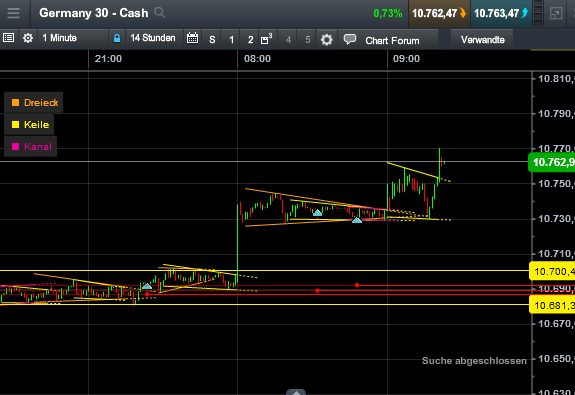Image resolution: width=575 pixels, height=395 pixels.
Task: Open layout settings gear icon
Action: (x=326, y=40)
